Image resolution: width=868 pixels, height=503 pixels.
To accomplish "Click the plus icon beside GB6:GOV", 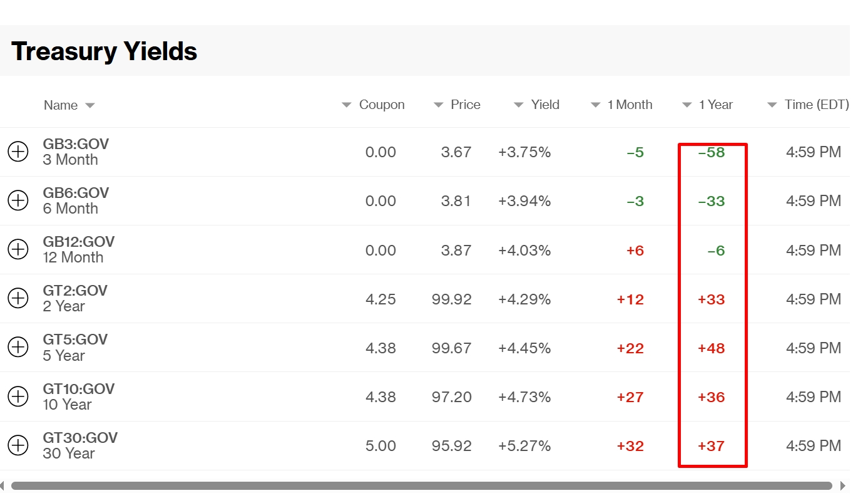I will pos(18,200).
